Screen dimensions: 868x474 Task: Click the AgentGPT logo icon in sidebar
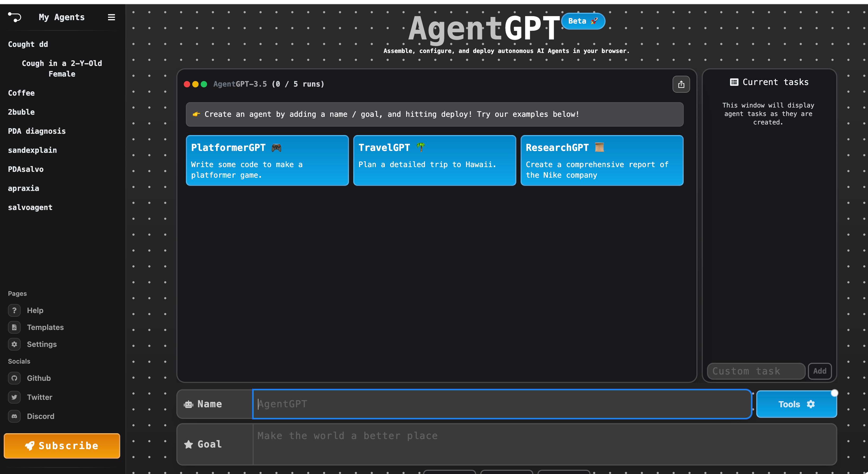15,17
